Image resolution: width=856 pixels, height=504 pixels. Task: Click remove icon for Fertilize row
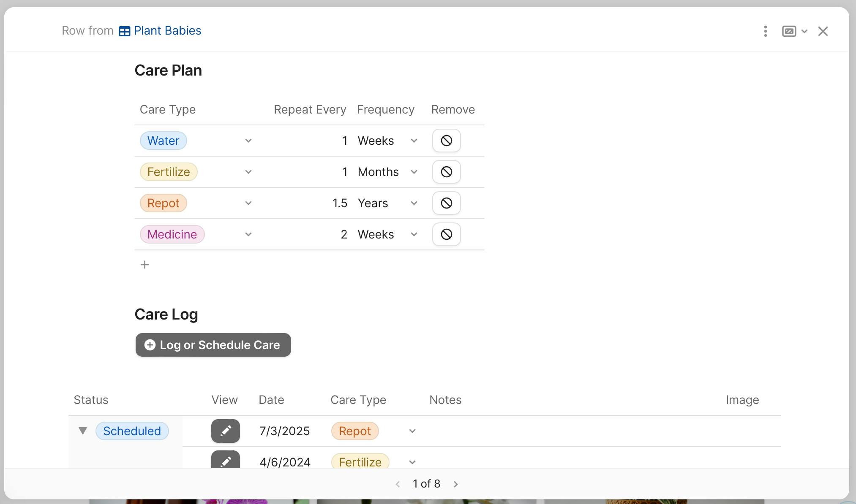point(446,172)
